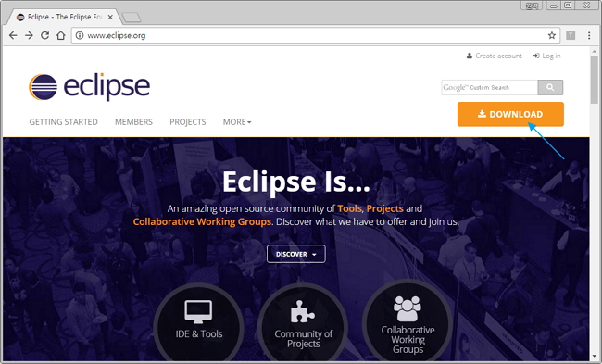Click the Log in link
The image size is (602, 364).
(x=546, y=56)
